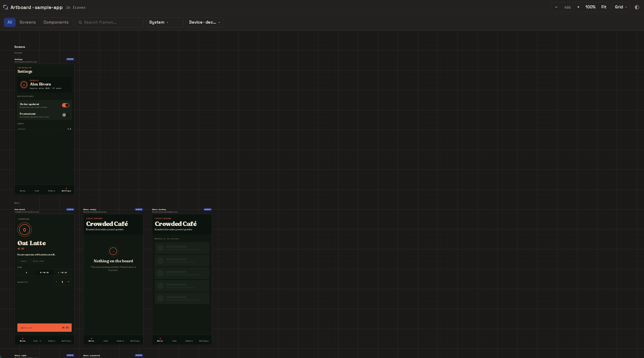Open the System theme dropdown

tap(165, 22)
